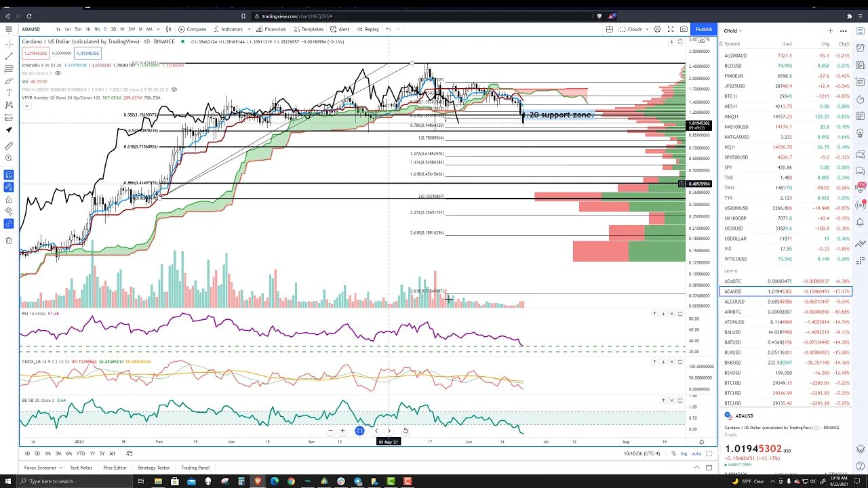Open the Text Notes tab
The width and height of the screenshot is (868, 488).
click(x=81, y=468)
